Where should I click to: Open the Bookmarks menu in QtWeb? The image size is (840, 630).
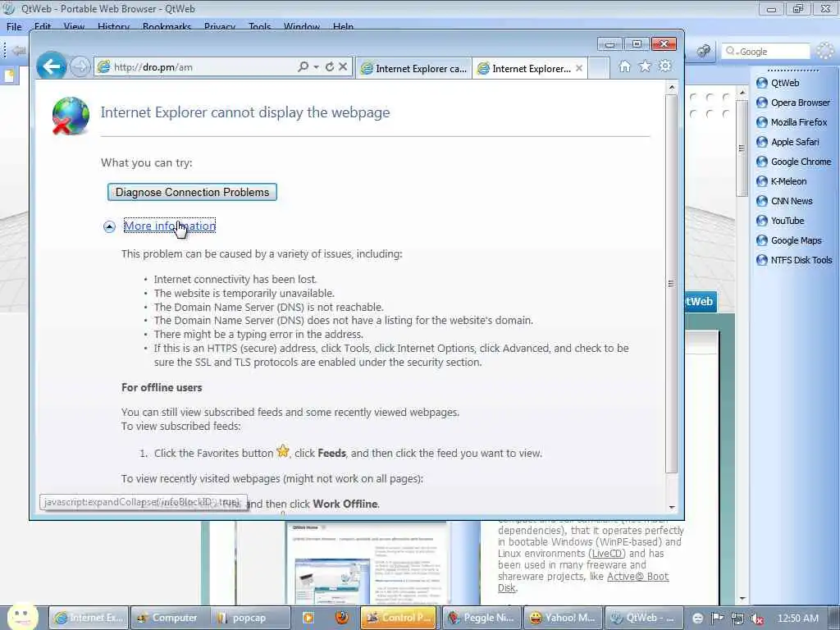tap(167, 27)
